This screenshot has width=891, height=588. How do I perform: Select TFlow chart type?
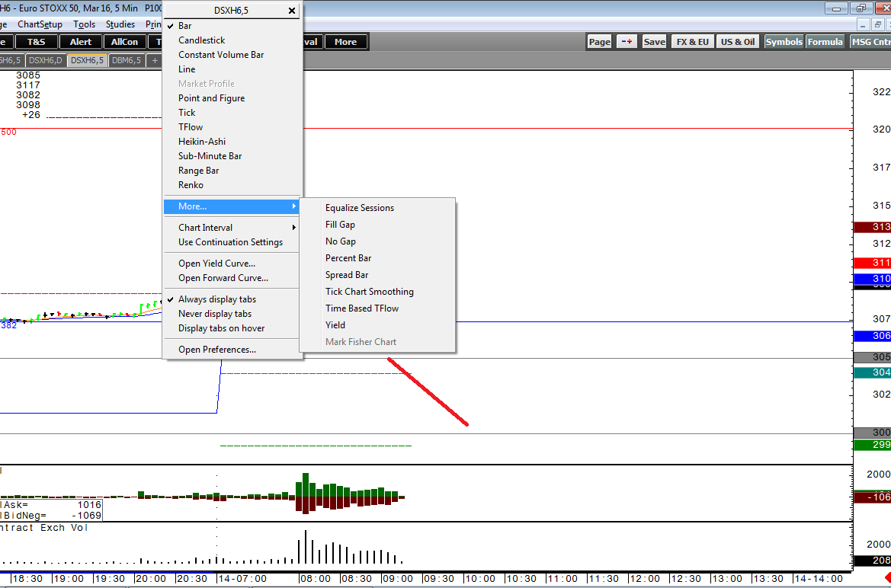pyautogui.click(x=191, y=127)
